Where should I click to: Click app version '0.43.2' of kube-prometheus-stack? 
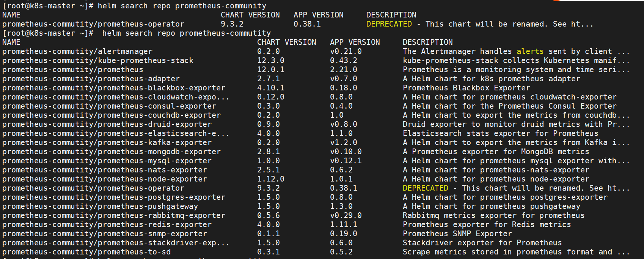click(344, 60)
